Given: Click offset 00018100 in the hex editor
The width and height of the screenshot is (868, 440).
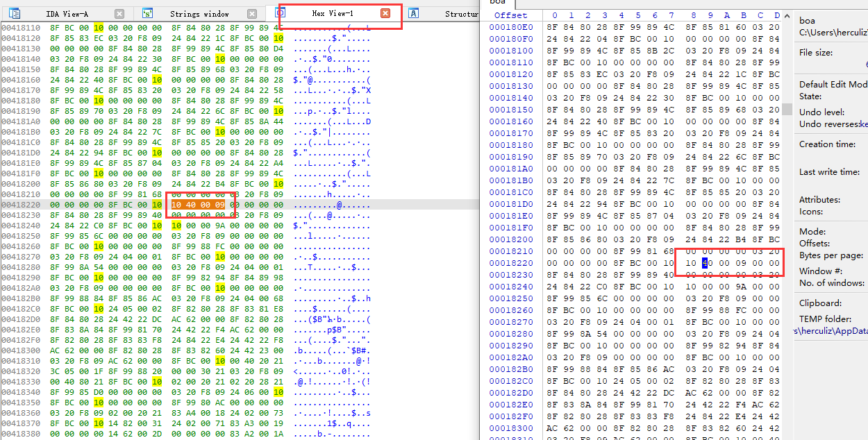Looking at the screenshot, I should pyautogui.click(x=512, y=51).
